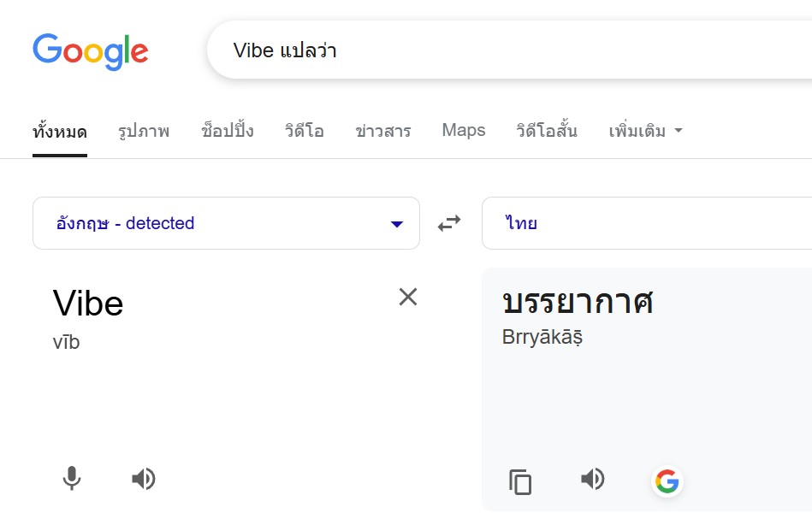Copy the Thai translation
Screen dimensions: 812x513
(x=520, y=481)
